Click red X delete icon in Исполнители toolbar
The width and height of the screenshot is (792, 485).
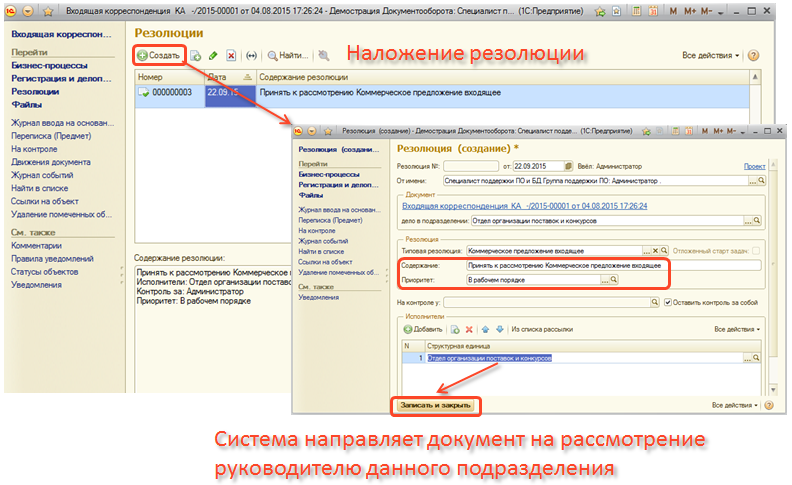(470, 328)
